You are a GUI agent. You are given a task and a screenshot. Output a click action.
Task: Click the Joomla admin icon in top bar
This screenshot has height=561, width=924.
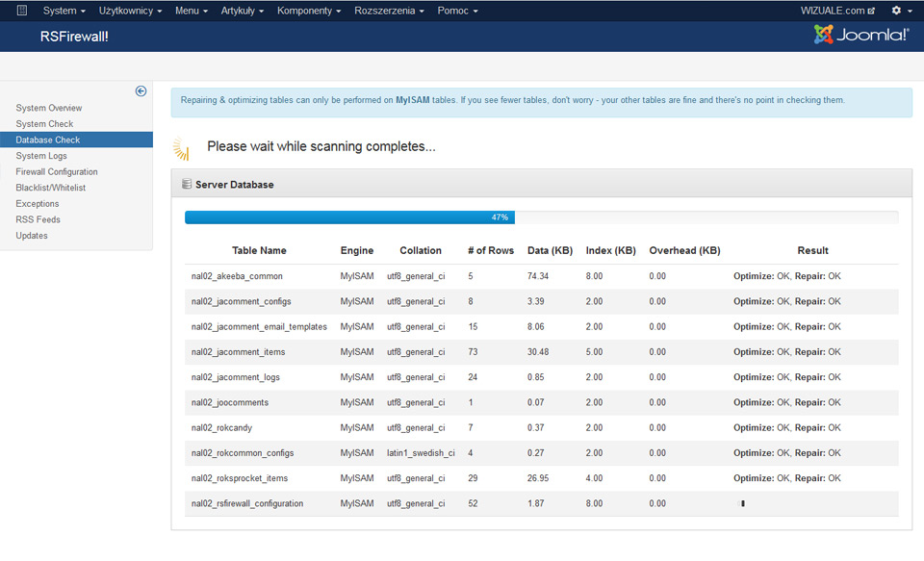click(x=22, y=10)
